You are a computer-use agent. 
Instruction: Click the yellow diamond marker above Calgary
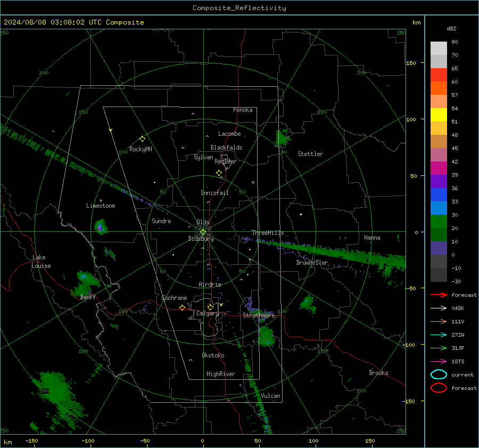point(210,307)
